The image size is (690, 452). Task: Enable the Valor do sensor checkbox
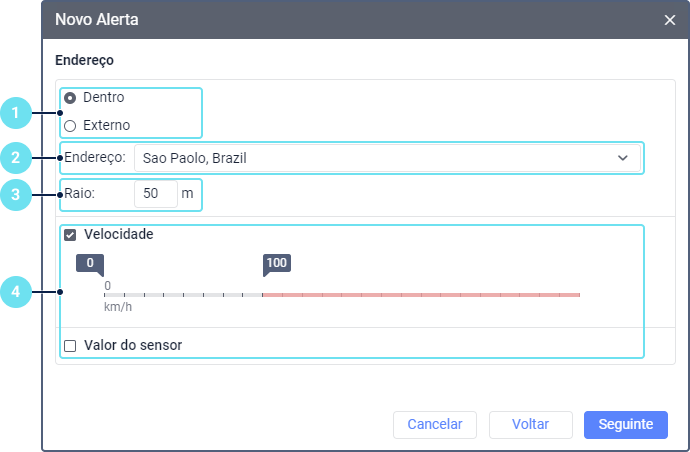pos(70,346)
